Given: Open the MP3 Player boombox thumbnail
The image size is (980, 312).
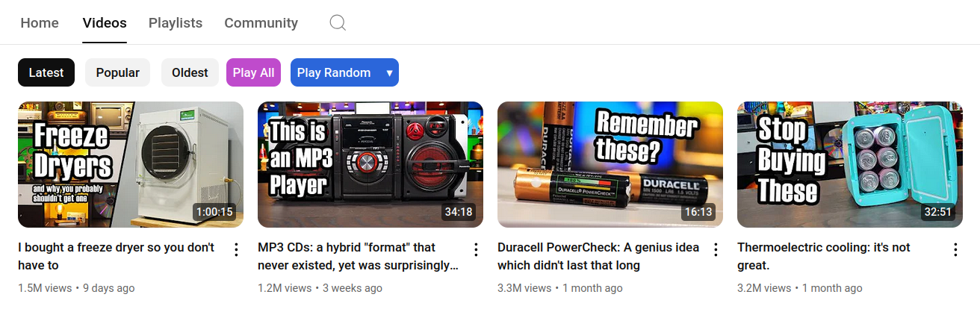Looking at the screenshot, I should 370,164.
